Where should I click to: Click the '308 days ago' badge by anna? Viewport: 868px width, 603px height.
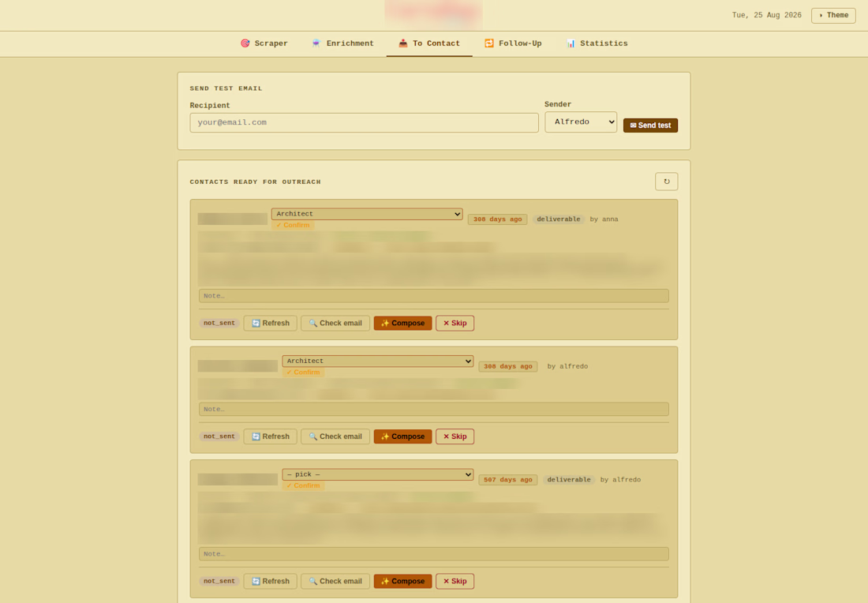click(x=497, y=219)
